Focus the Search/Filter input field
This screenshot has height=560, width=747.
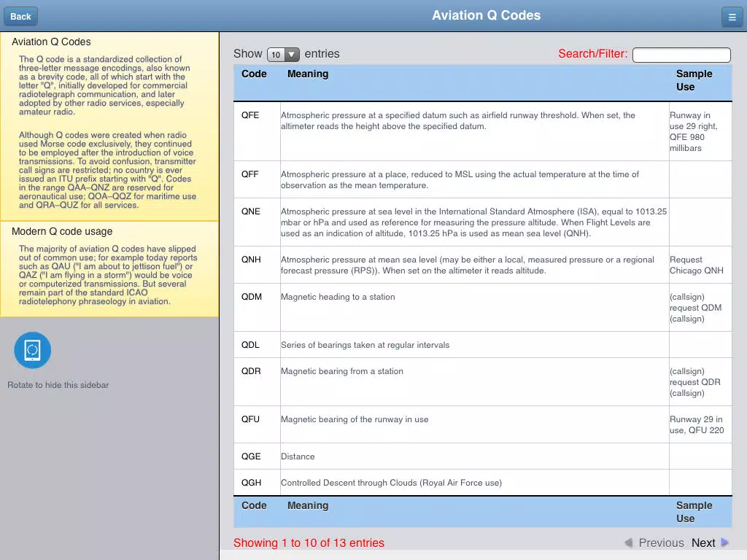coord(681,55)
